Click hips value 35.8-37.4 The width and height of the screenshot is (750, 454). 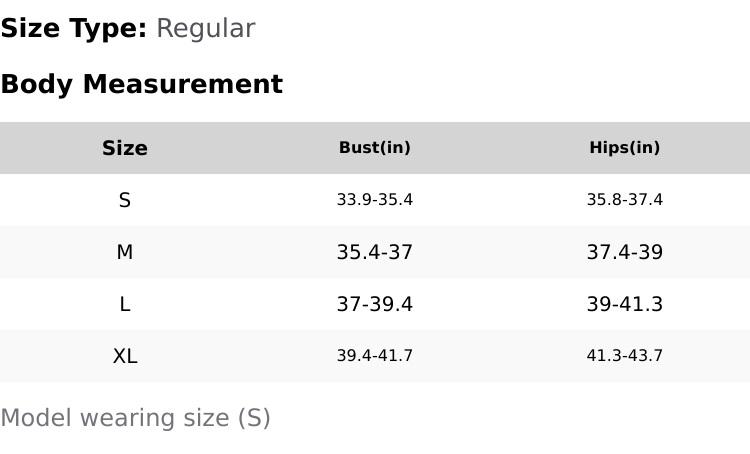click(625, 199)
